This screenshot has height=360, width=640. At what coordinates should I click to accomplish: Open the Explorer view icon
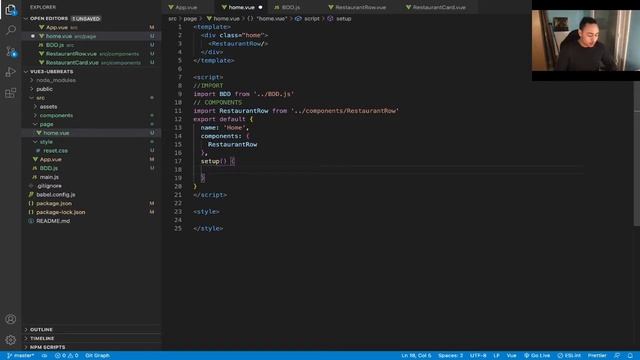tap(11, 9)
